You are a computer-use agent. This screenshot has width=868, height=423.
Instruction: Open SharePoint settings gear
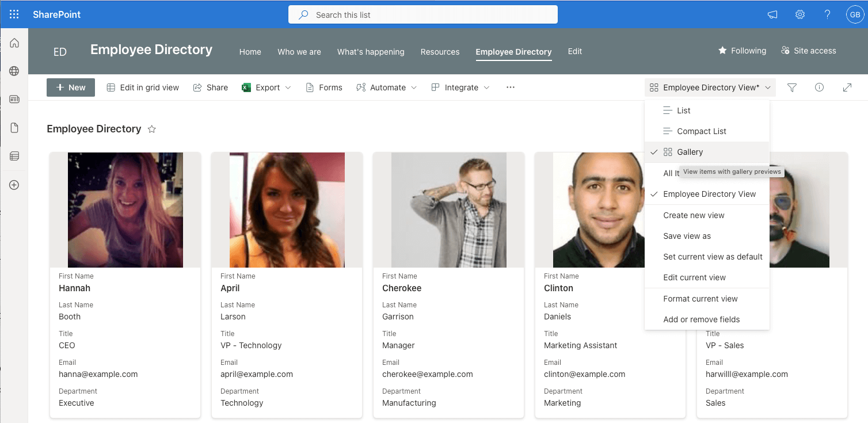coord(800,14)
